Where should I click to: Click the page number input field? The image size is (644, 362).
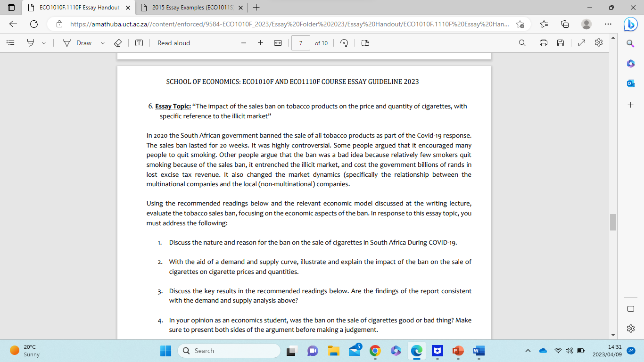click(300, 43)
